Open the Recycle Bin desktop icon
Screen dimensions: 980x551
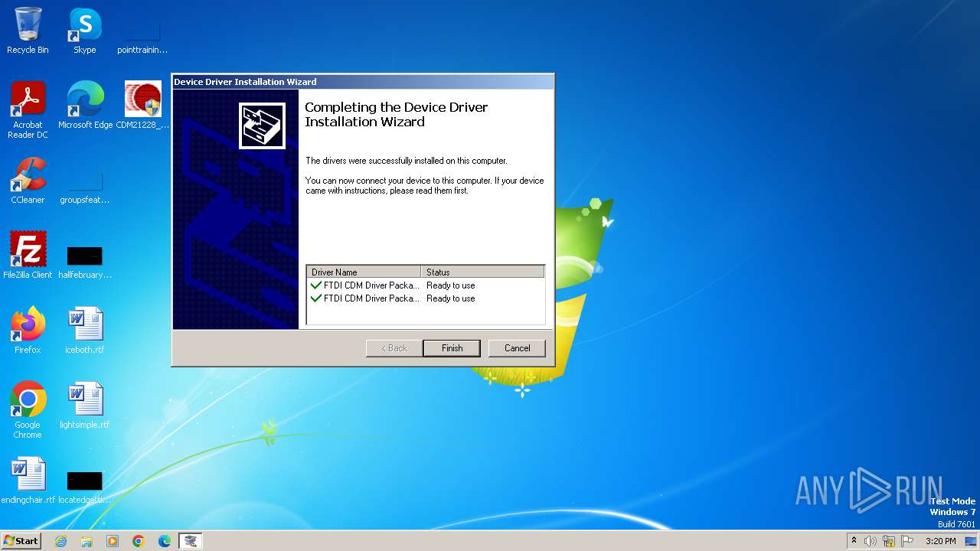[x=28, y=31]
